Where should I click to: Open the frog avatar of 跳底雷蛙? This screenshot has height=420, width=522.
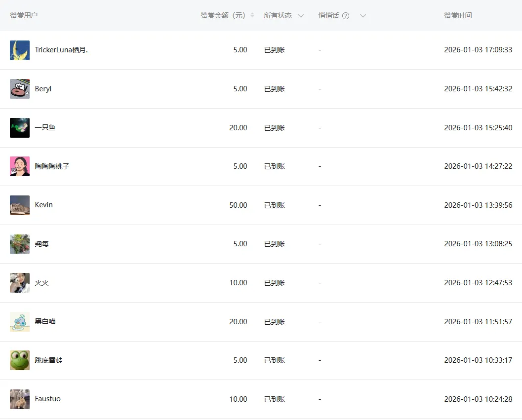coord(20,360)
